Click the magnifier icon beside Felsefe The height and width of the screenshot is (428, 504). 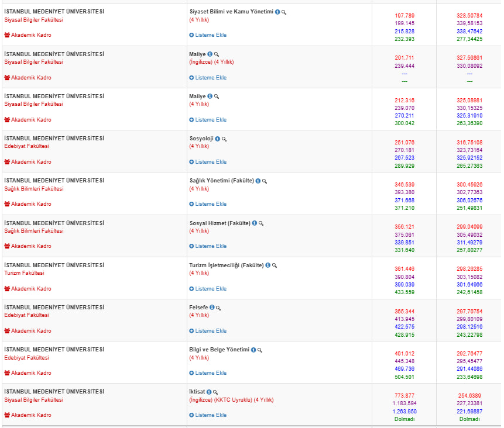click(x=218, y=308)
